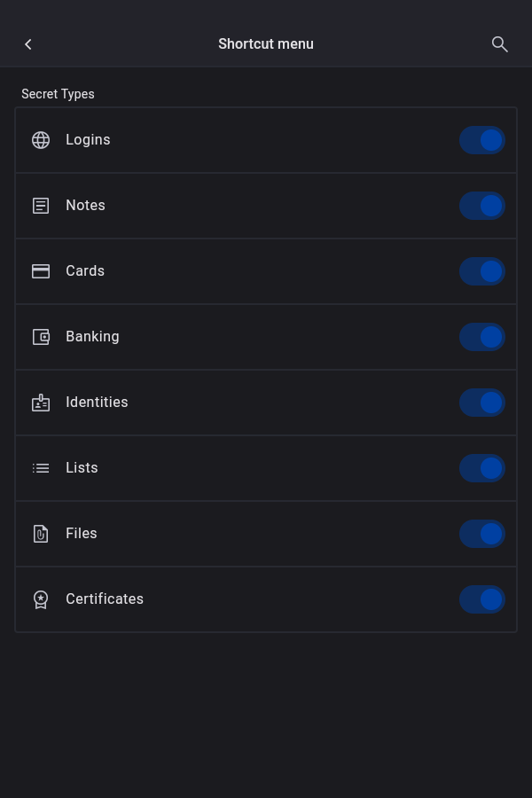The width and height of the screenshot is (532, 798).
Task: Open search with the magnifier icon
Action: (499, 44)
